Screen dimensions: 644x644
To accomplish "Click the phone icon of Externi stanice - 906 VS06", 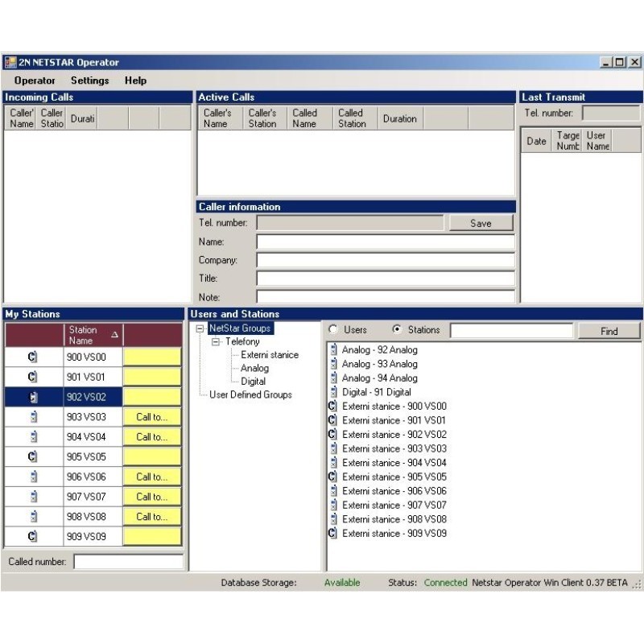I will click(x=333, y=491).
